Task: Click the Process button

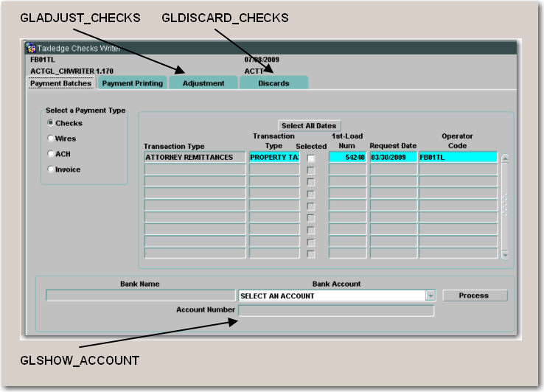Action: (474, 295)
